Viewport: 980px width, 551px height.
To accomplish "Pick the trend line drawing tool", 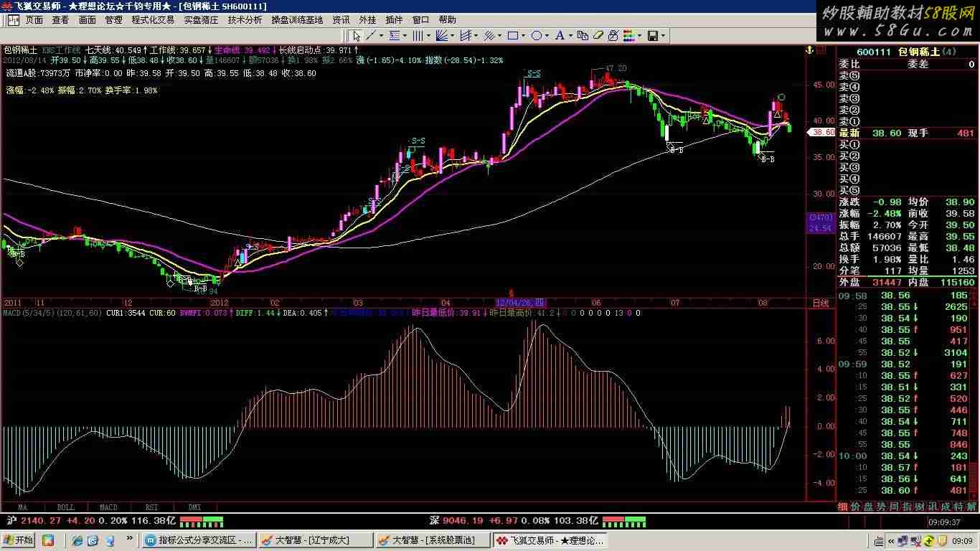I will point(371,35).
